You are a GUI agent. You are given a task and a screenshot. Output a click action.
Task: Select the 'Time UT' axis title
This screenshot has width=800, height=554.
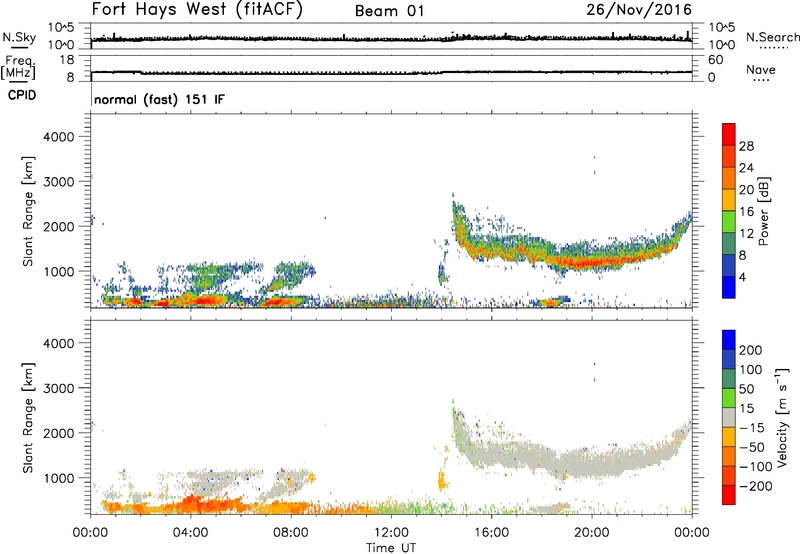point(391,548)
